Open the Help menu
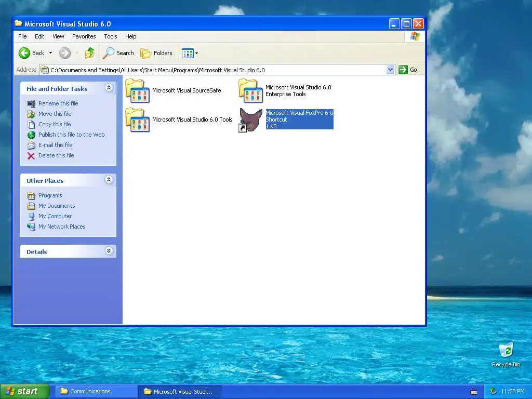Viewport: 532px width, 399px height. coord(130,36)
